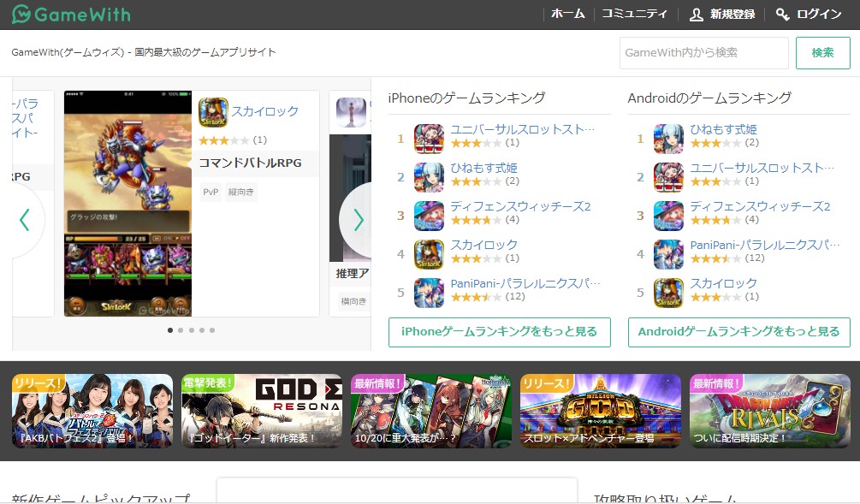Open the 10/20に重大発表 banner
The image size is (860, 504).
pyautogui.click(x=431, y=412)
